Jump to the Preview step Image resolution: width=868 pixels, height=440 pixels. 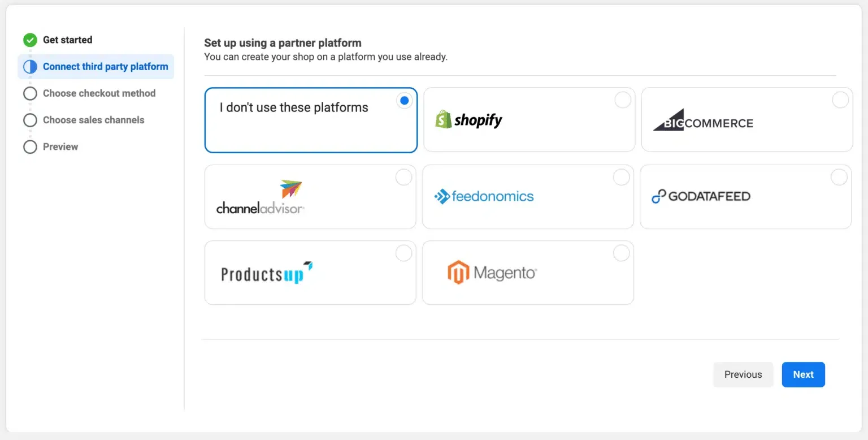click(x=60, y=146)
